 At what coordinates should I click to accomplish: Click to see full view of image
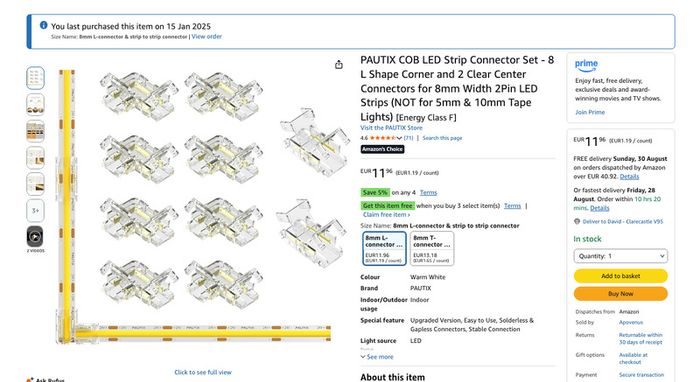pyautogui.click(x=203, y=372)
